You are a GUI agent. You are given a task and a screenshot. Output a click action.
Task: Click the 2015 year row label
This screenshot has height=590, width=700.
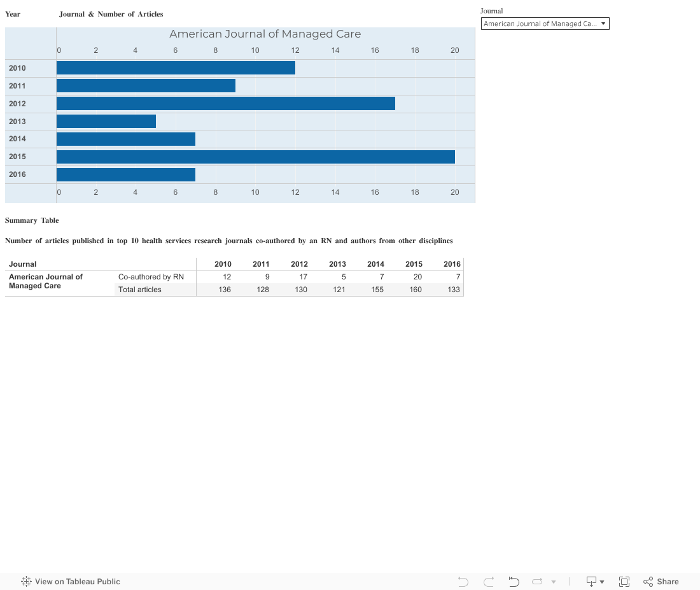17,157
